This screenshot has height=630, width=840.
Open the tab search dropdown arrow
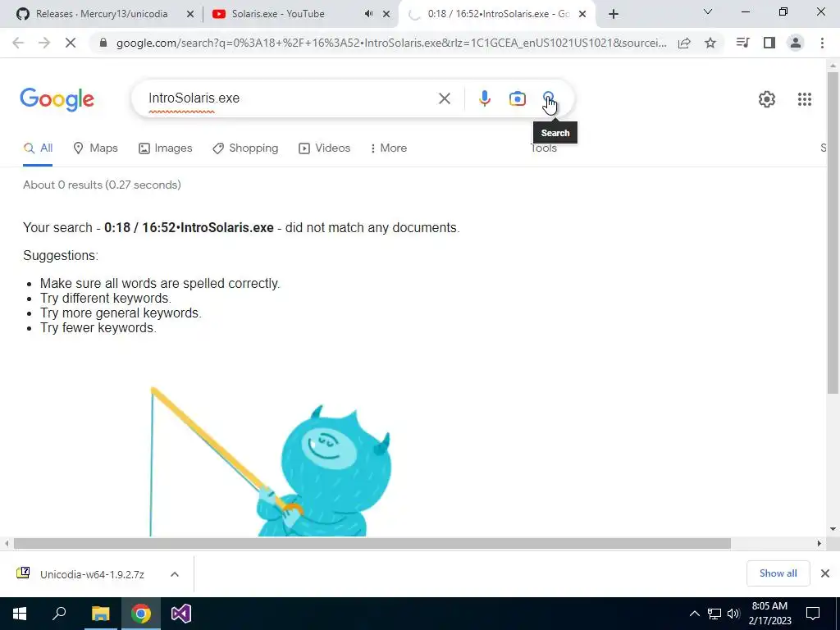pos(708,11)
